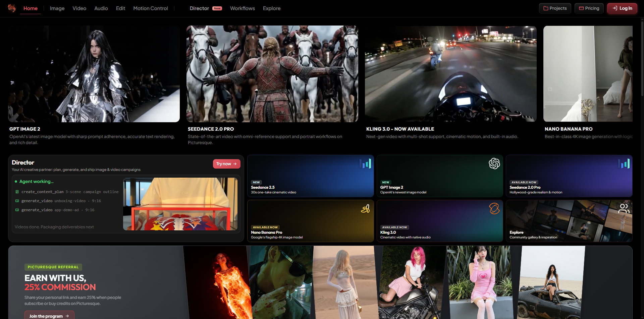Screen dimensions: 644x319
Task: Click the folder icon on the Projects button
Action: click(546, 8)
